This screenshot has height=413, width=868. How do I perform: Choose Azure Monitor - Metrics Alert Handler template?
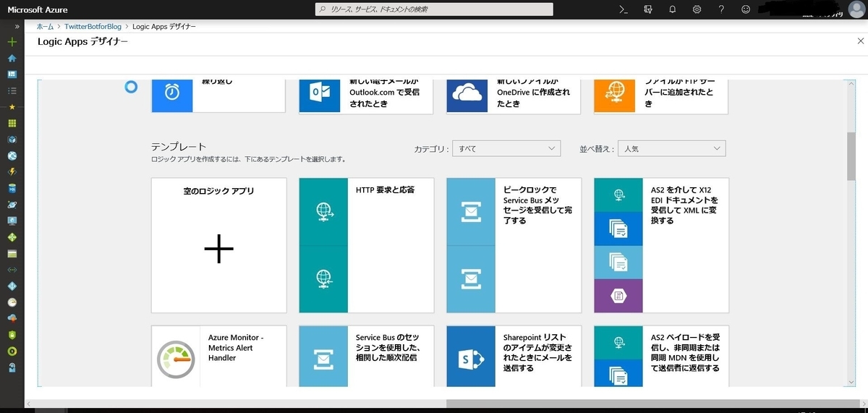218,357
